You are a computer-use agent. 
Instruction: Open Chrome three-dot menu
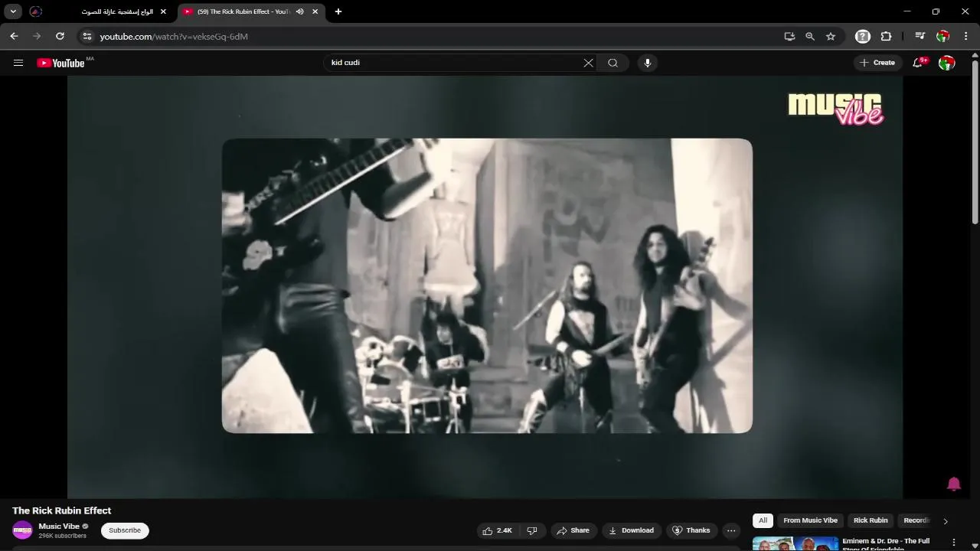point(968,36)
